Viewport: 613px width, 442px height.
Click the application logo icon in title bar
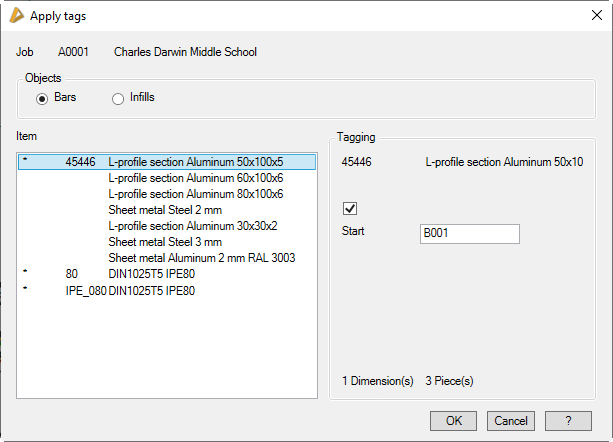point(15,14)
